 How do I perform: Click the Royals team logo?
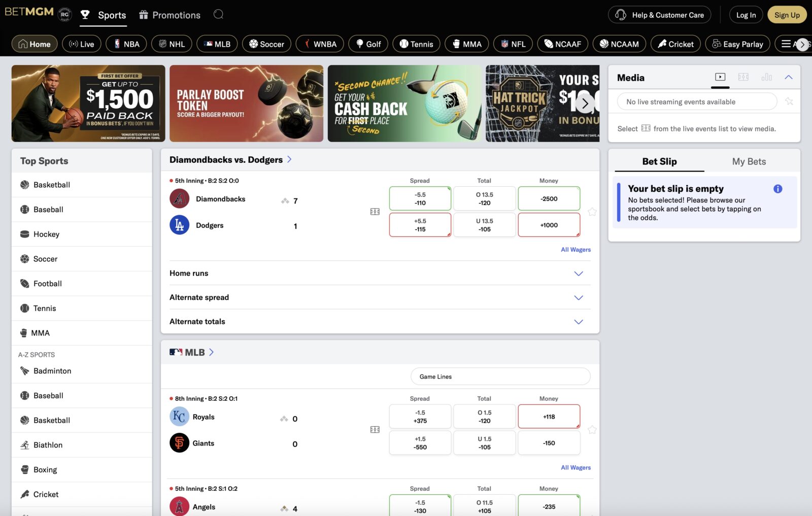click(179, 417)
